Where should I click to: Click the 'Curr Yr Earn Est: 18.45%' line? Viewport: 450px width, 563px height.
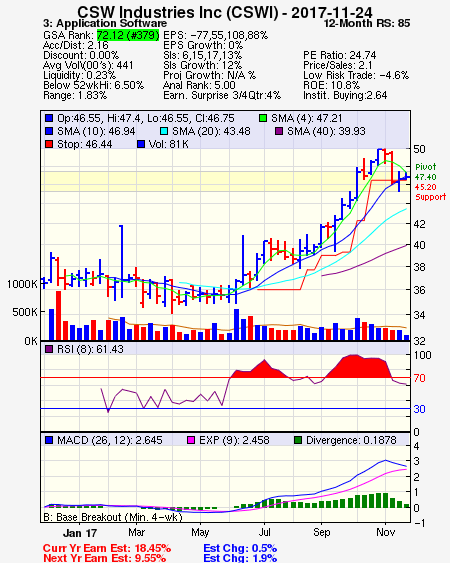click(107, 548)
